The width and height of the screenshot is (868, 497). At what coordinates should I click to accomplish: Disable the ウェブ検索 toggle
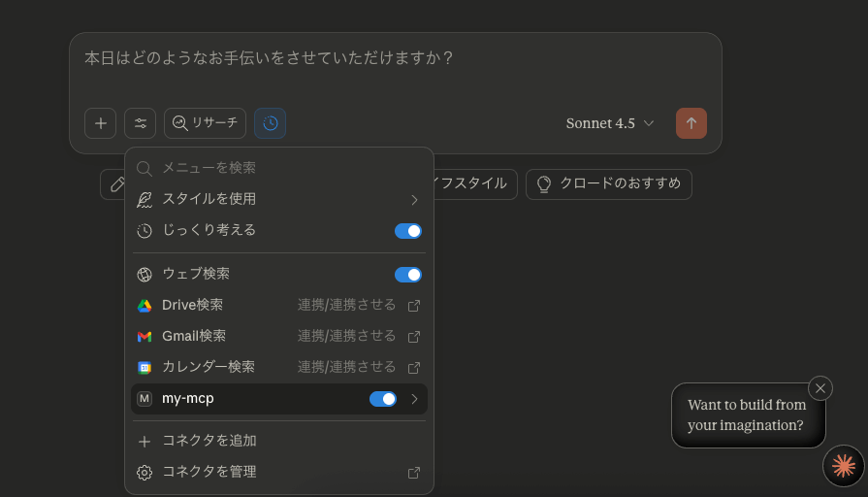tap(407, 275)
